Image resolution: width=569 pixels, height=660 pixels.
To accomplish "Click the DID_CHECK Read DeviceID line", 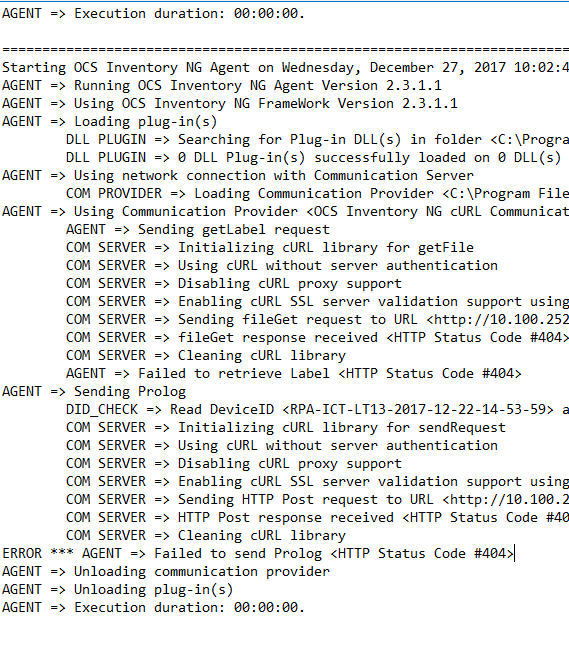I will [317, 410].
